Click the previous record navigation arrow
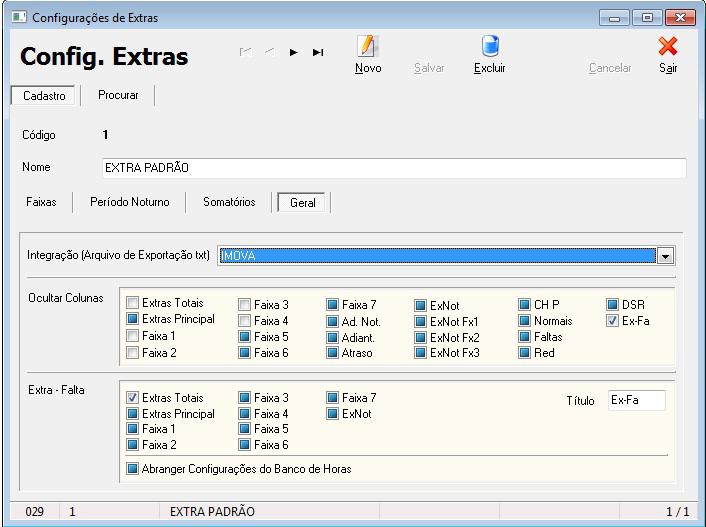The width and height of the screenshot is (706, 527). point(270,52)
